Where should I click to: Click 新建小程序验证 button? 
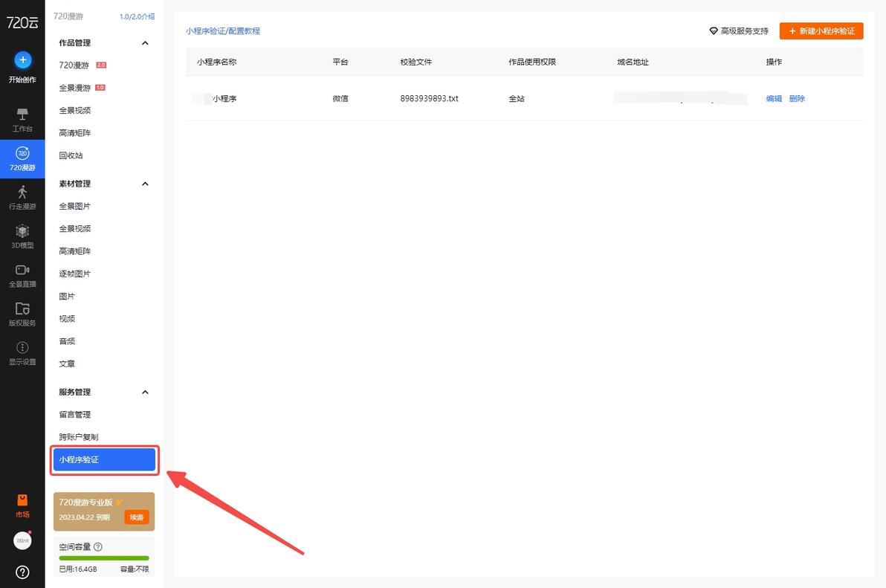(x=821, y=31)
